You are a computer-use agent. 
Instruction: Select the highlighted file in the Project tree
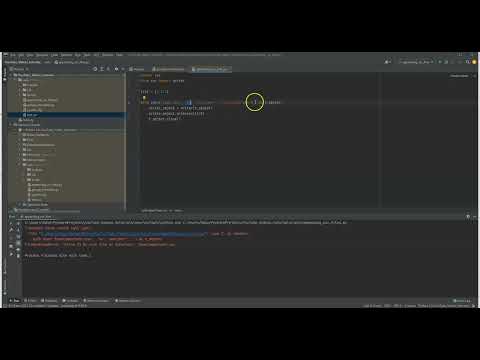pos(67,115)
